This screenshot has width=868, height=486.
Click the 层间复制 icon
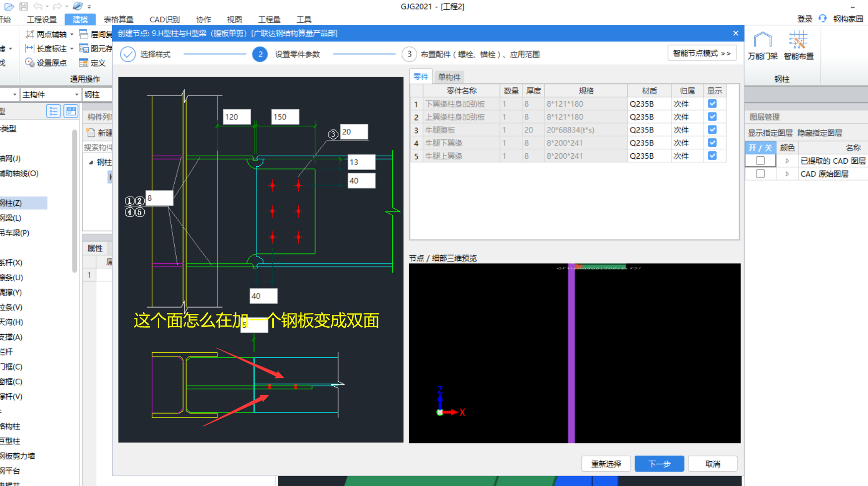(x=84, y=34)
